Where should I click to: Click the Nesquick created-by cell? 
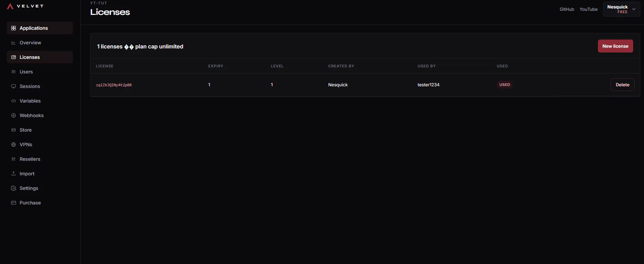point(338,85)
